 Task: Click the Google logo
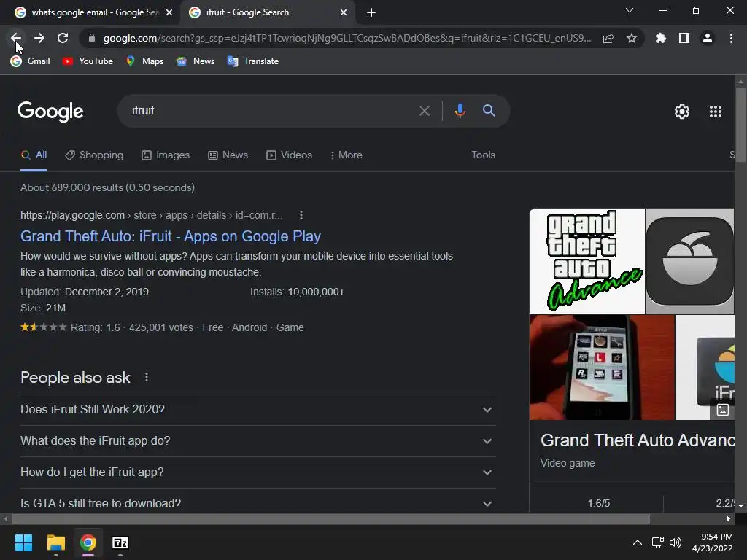[x=50, y=112]
